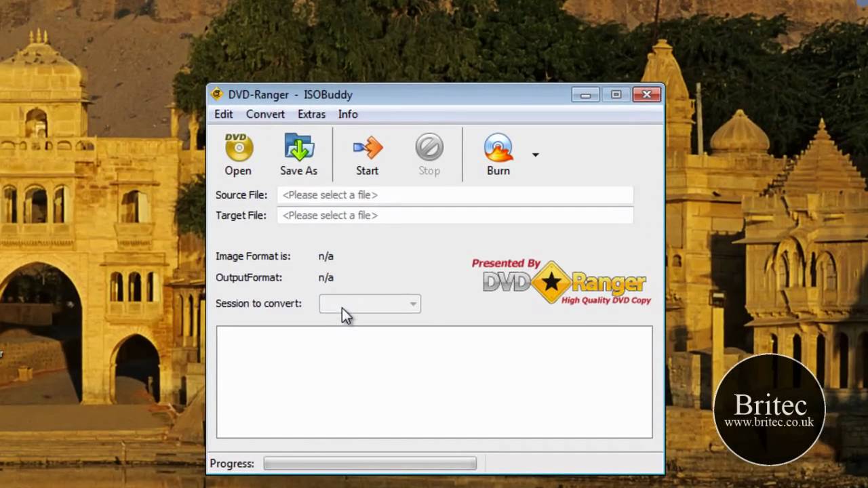Click the 'Progress:' status label
This screenshot has height=488, width=868.
pos(232,464)
